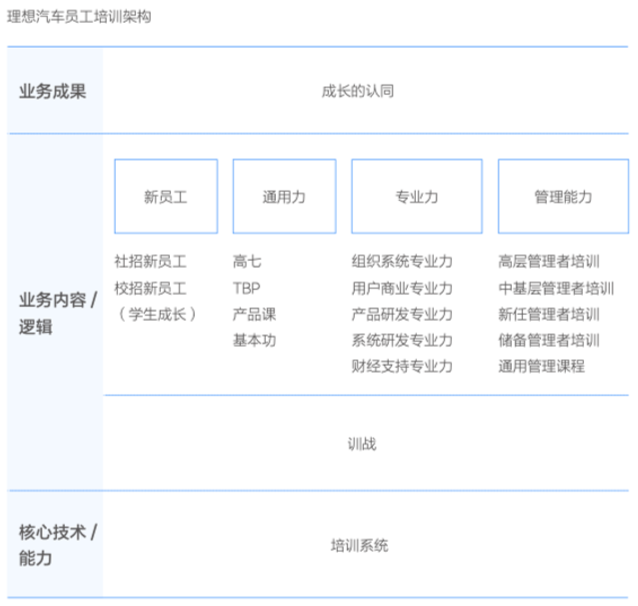Click the 产品课 item
Screen dimensions: 638x606
pos(254,314)
